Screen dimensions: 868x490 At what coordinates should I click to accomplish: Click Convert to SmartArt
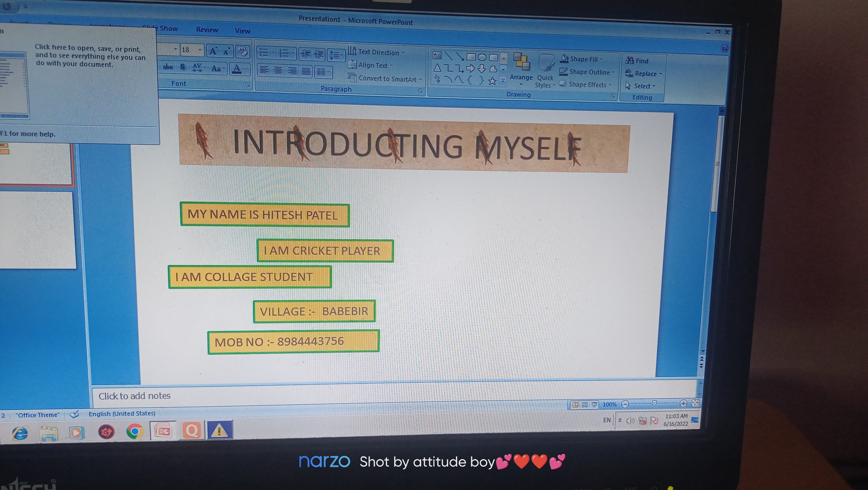point(386,79)
